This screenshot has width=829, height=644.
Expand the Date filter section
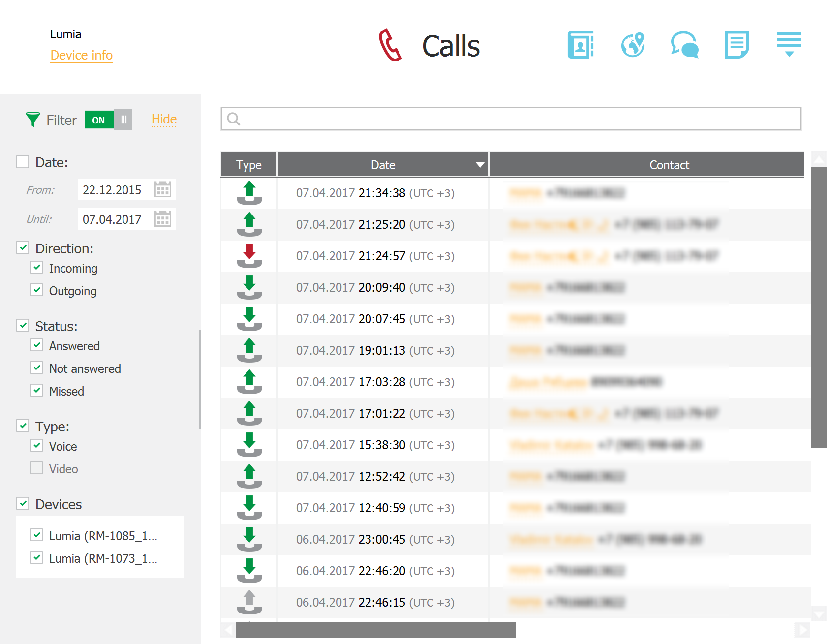pos(23,161)
